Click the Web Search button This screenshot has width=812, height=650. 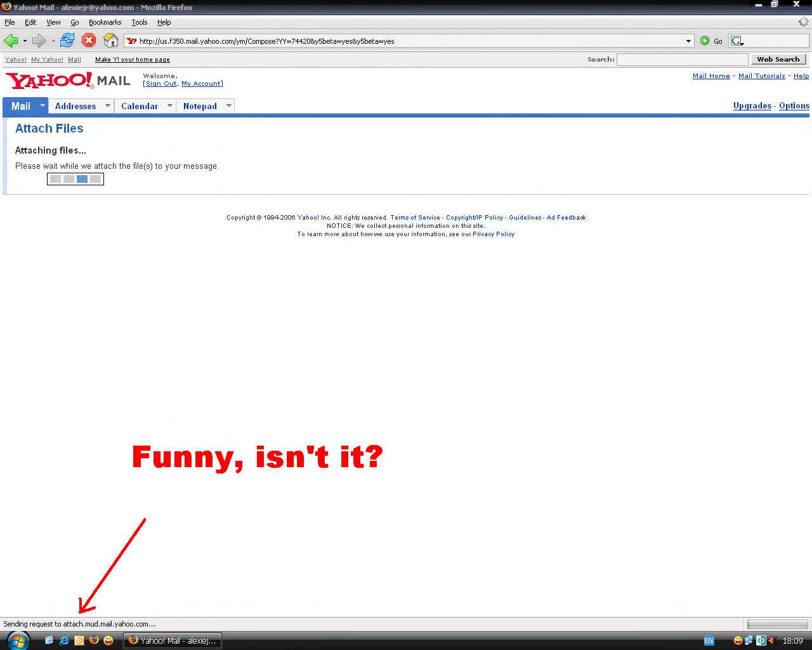778,59
